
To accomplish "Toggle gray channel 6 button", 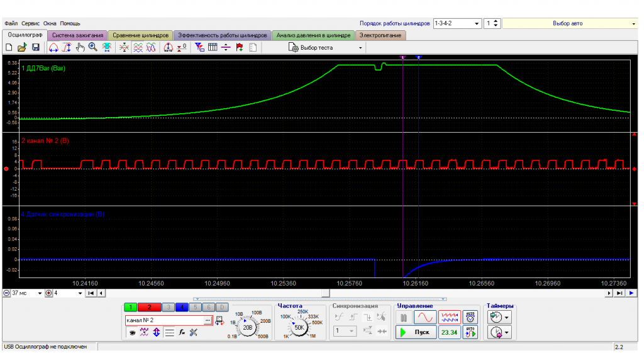I will coord(209,307).
